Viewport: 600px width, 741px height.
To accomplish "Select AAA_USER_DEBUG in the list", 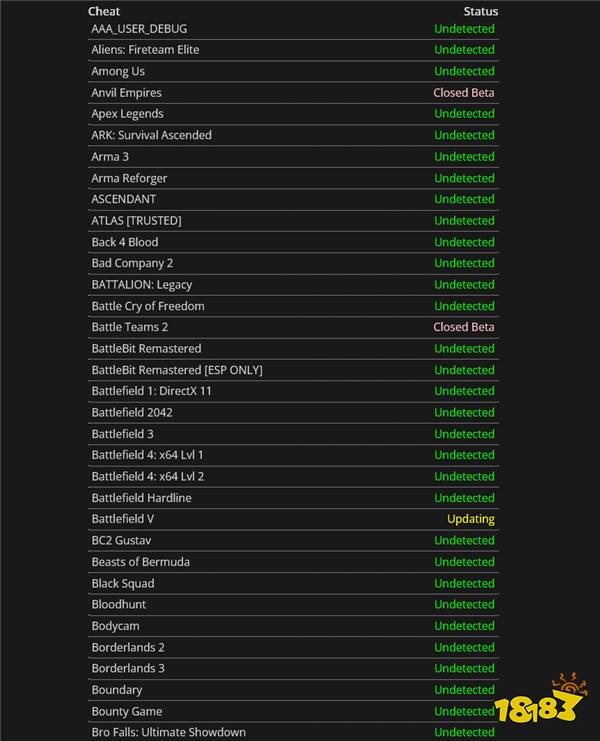I will [139, 29].
